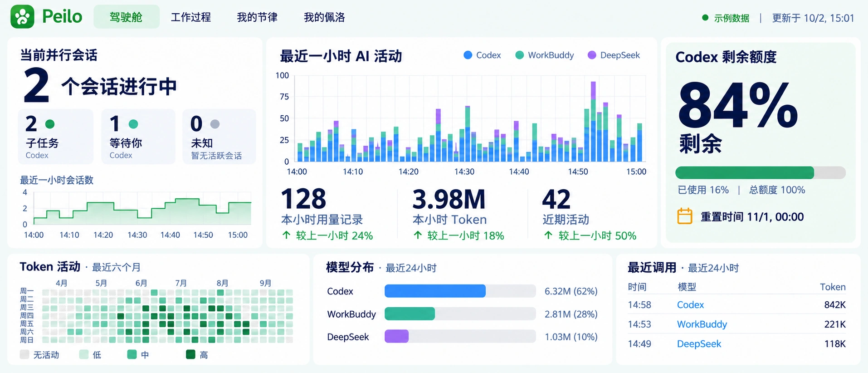Screen dimensions: 868x373
Task: Click the 842K Token cell
Action: point(835,305)
